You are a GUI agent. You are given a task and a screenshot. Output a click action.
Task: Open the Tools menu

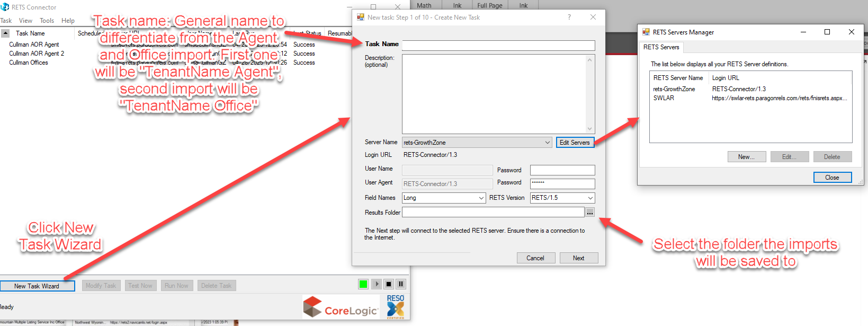[x=47, y=21]
